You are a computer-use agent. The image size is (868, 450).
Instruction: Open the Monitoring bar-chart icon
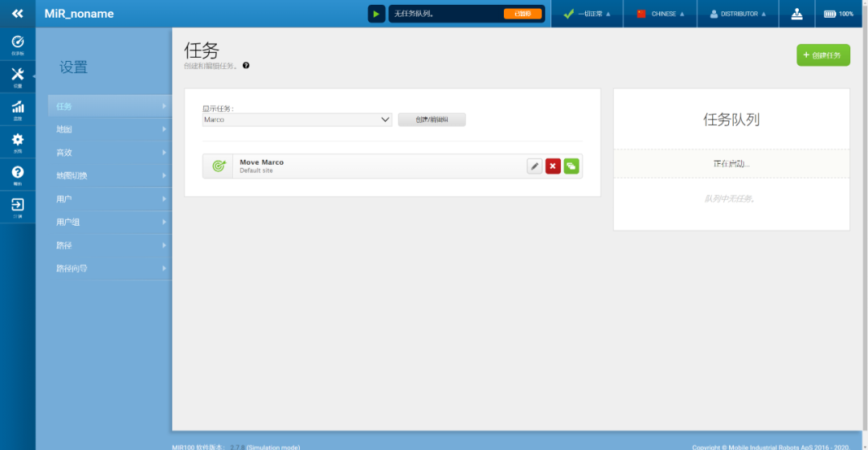click(x=17, y=109)
